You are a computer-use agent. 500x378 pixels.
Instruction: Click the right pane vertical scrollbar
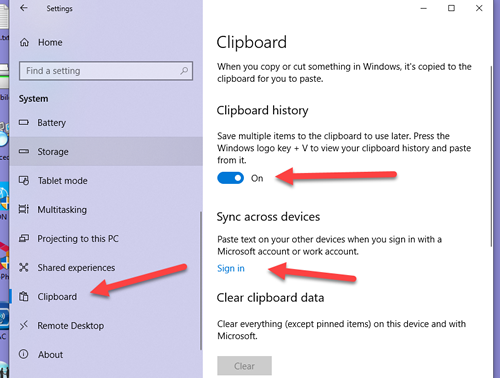(x=491, y=156)
